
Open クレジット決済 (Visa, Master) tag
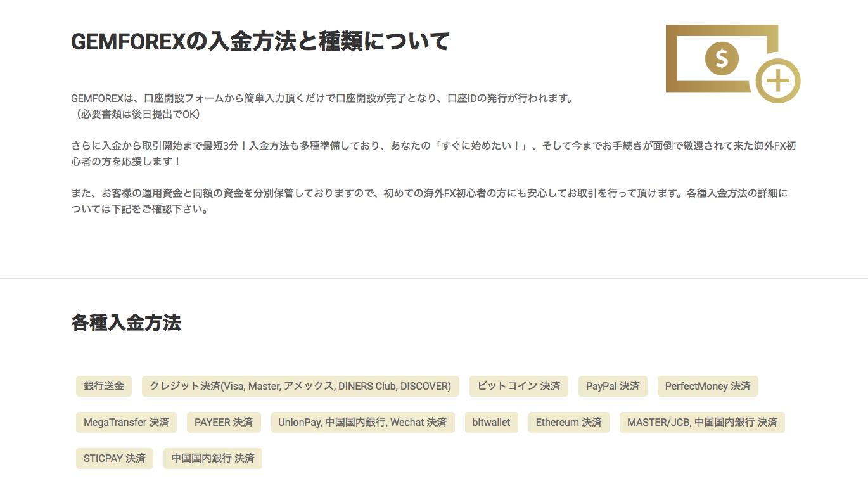300,386
